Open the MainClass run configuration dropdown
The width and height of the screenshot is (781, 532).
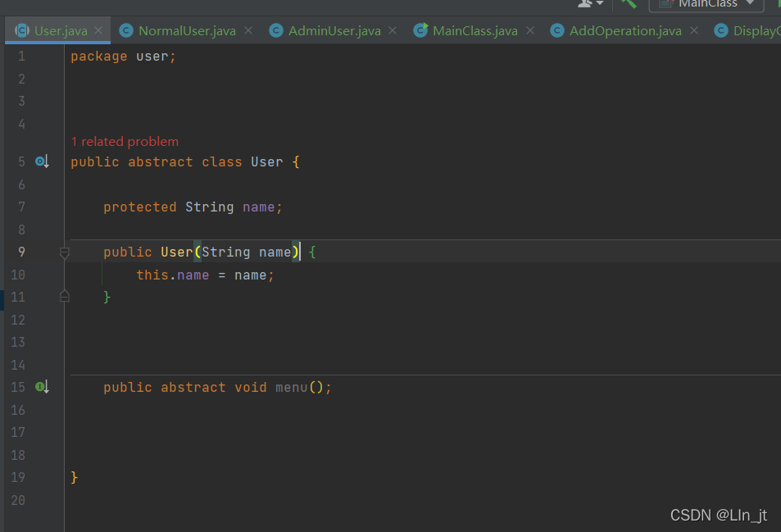706,4
